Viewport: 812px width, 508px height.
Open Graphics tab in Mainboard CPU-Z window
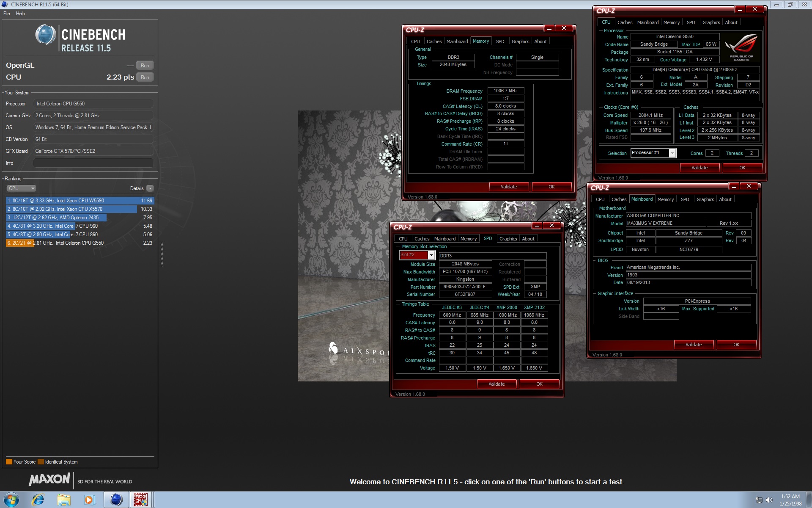pyautogui.click(x=705, y=199)
